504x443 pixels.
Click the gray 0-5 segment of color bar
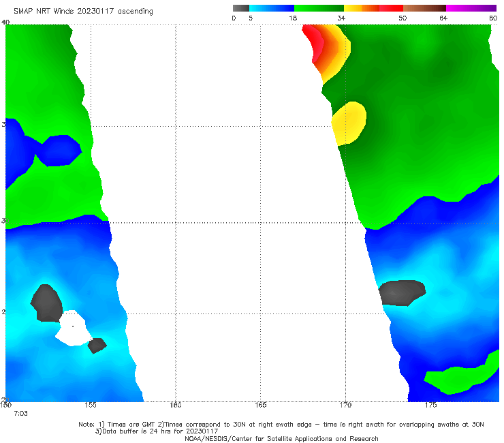point(241,8)
